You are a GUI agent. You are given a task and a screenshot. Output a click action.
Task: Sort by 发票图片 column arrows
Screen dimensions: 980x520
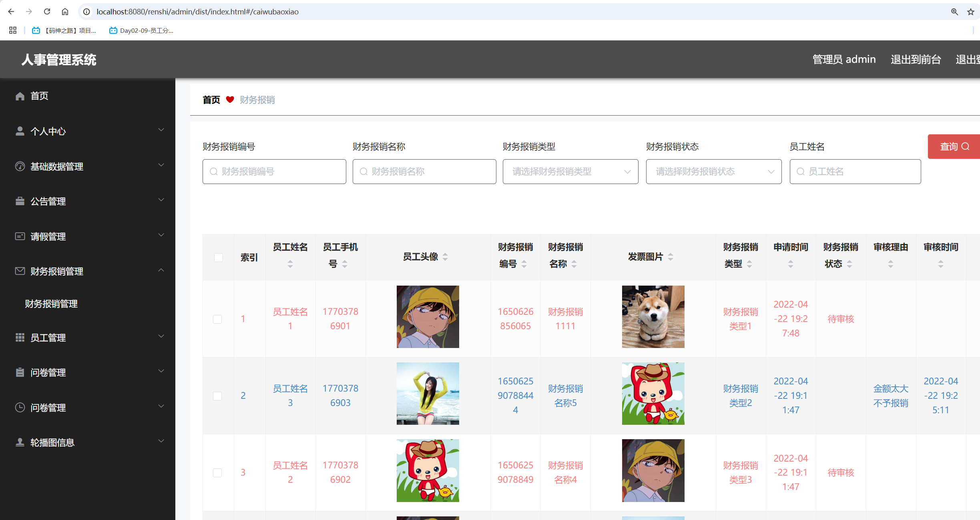pyautogui.click(x=671, y=257)
